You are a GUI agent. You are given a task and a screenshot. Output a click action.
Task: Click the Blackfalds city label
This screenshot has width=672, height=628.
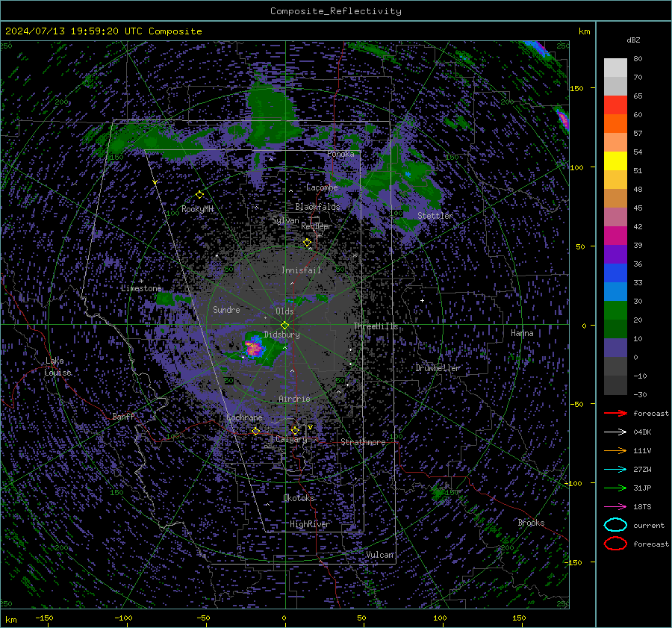(317, 207)
